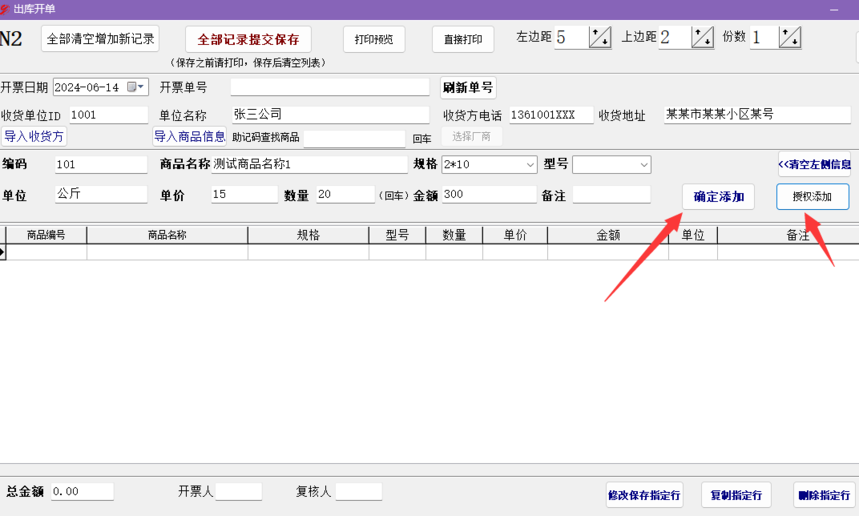Select the row marker of the first table row

pos(3,252)
